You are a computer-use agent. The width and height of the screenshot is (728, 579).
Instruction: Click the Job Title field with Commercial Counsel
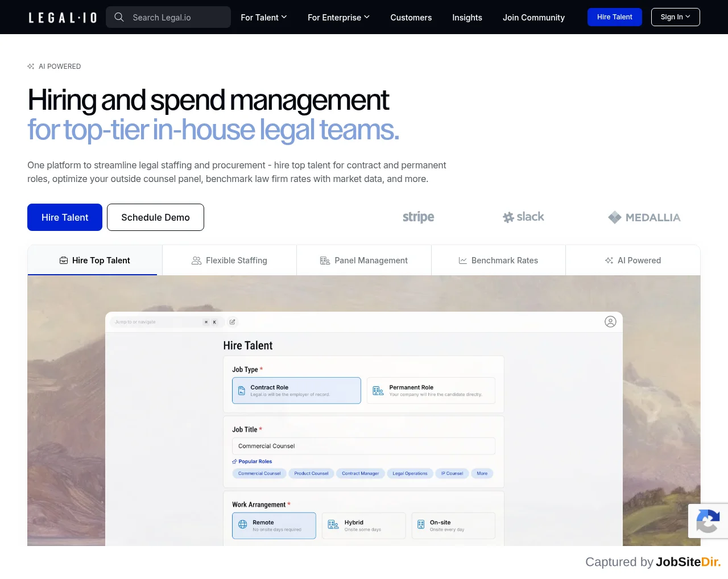(x=363, y=446)
